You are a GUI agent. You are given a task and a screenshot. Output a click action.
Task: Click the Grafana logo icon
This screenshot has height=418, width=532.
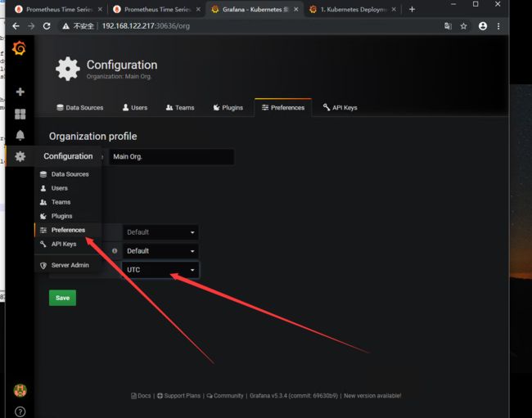(x=20, y=48)
